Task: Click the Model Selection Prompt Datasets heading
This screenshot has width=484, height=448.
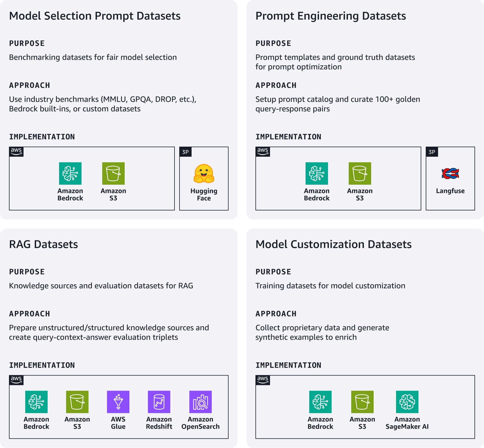Action: [95, 16]
